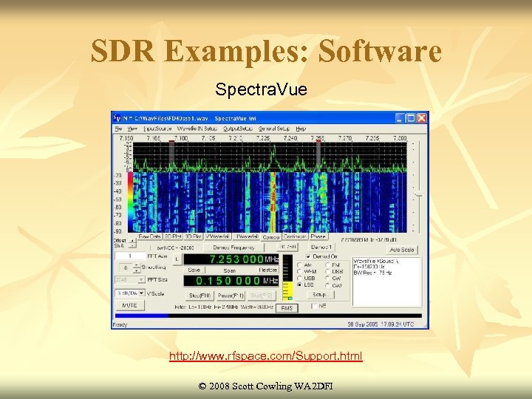532x399 pixels.
Task: Open the General Setup menu
Action: pyautogui.click(x=274, y=129)
